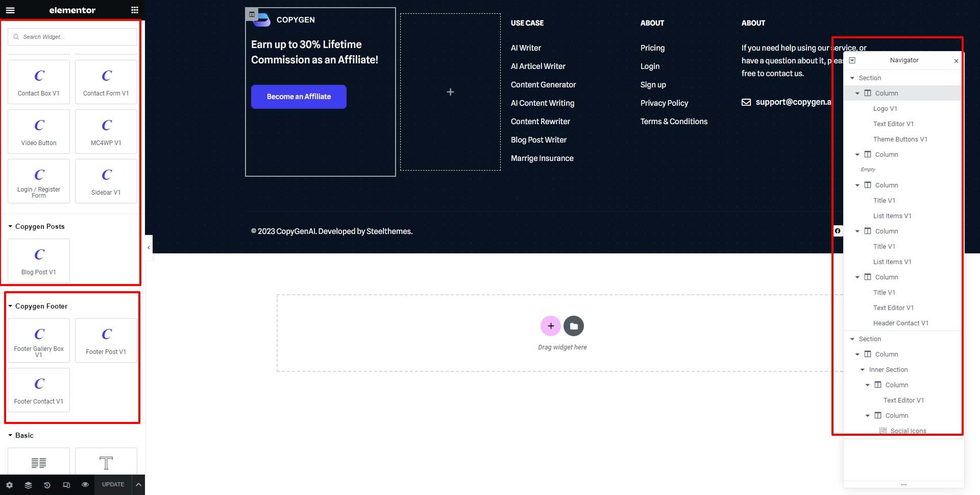Select Theme Buttons V1 in Navigator
This screenshot has width=980, height=495.
coord(900,139)
